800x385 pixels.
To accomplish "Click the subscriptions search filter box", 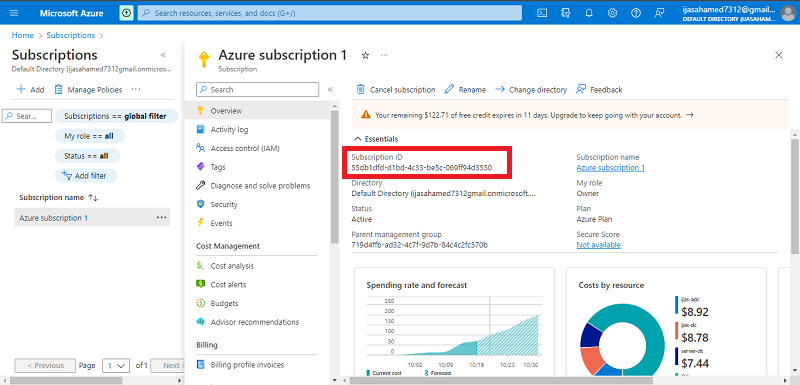I will (27, 116).
